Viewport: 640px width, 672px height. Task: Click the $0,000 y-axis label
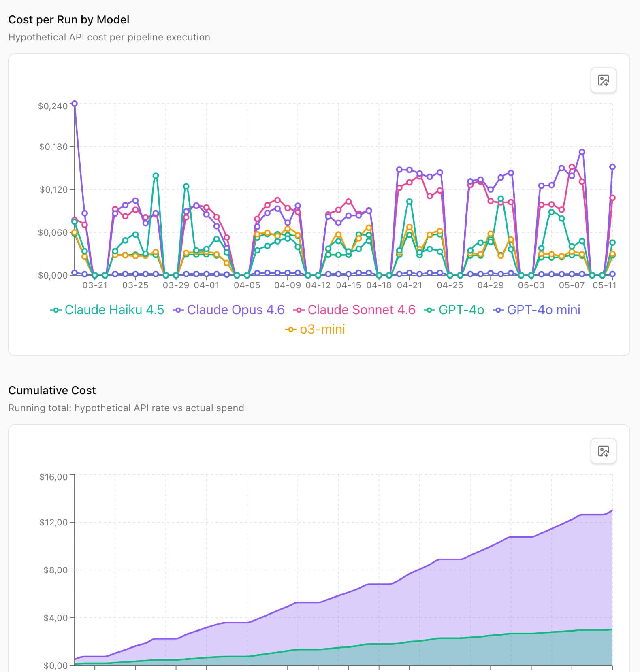pos(53,276)
